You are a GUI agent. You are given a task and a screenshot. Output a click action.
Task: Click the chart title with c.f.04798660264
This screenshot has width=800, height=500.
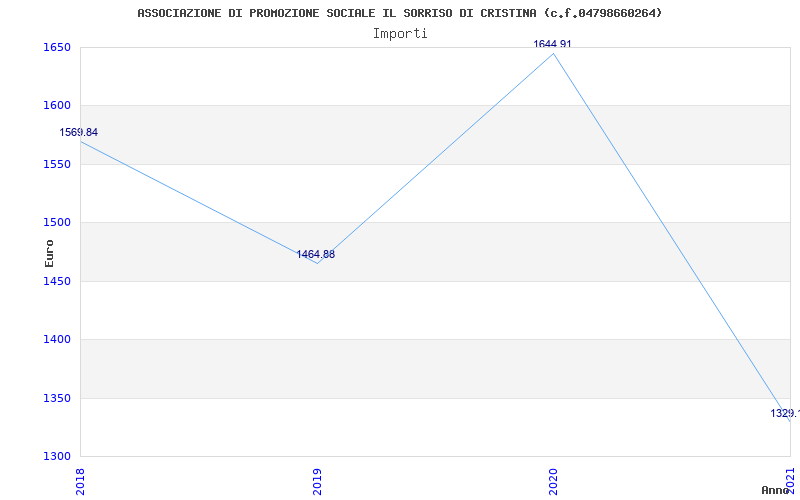[x=399, y=13]
